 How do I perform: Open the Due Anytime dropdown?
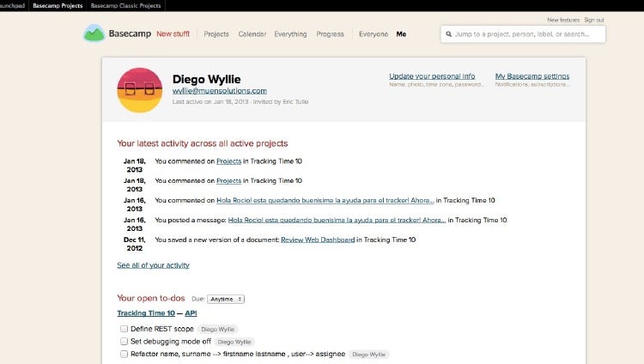[x=226, y=299]
